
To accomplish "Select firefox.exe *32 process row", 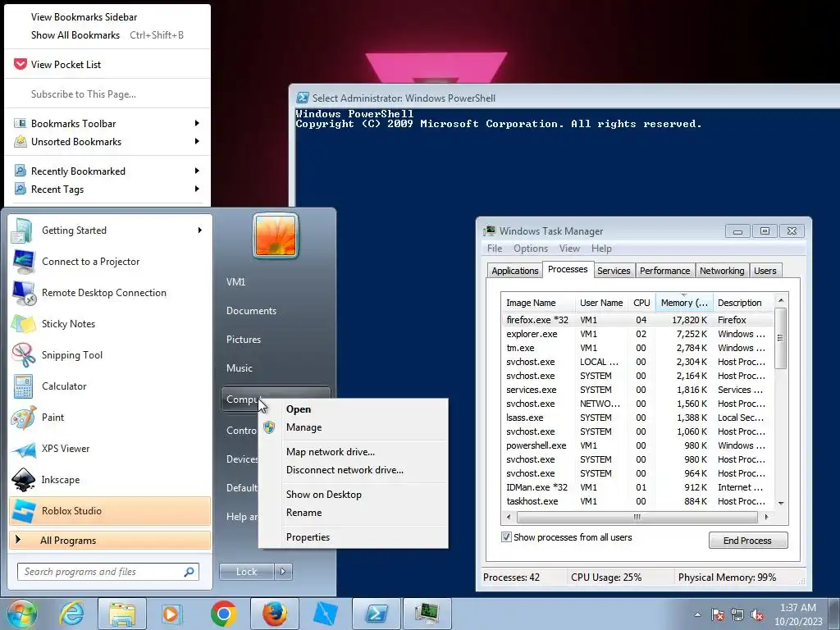I will [637, 320].
